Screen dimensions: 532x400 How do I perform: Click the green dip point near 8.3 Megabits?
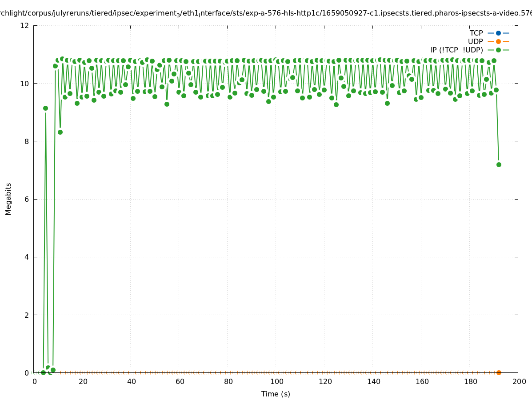60,132
